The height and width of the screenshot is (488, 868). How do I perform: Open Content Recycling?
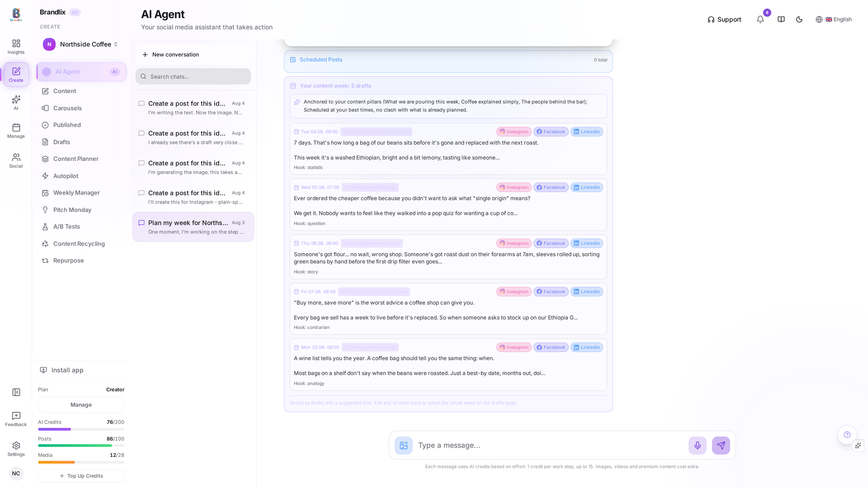[x=81, y=244]
